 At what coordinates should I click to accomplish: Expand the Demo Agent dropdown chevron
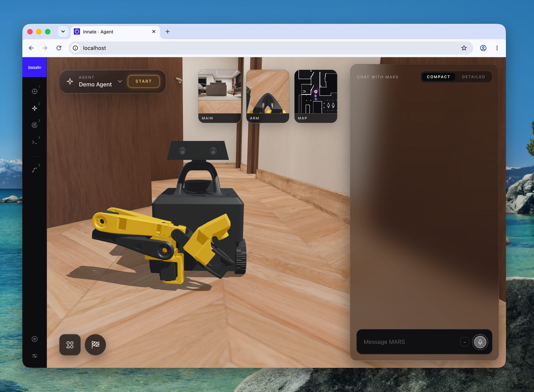pyautogui.click(x=120, y=81)
